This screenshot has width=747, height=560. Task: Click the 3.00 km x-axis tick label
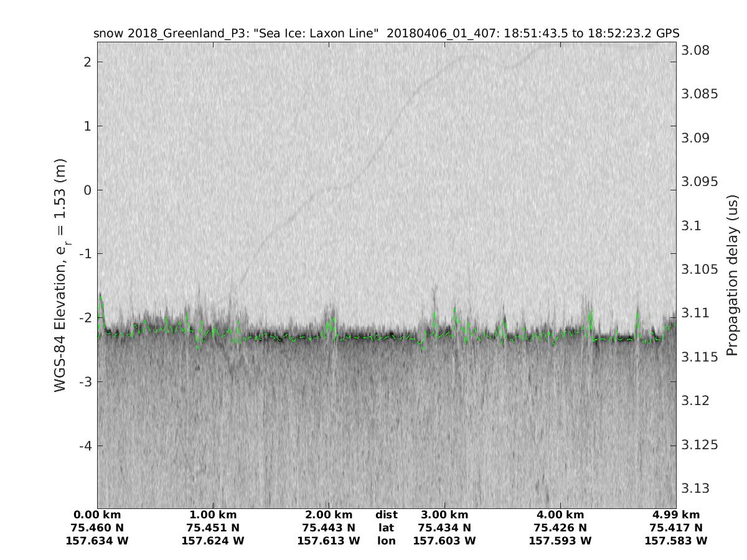444,515
